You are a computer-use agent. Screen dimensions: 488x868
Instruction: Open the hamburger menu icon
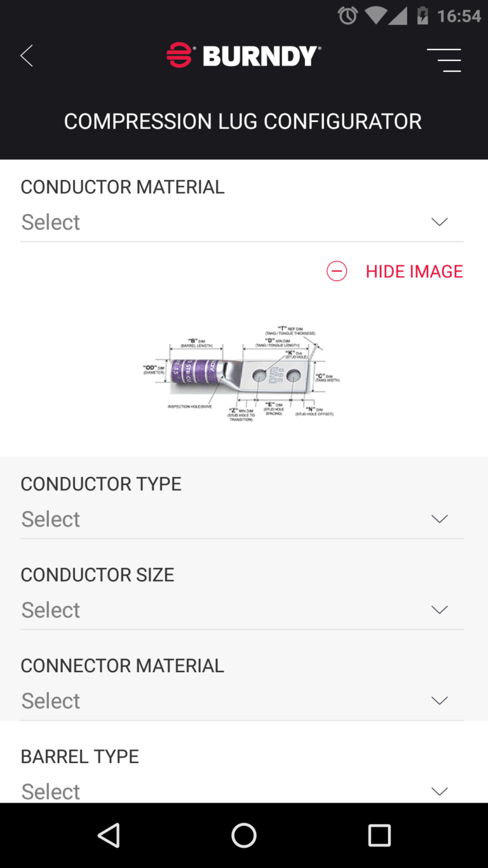click(x=444, y=60)
